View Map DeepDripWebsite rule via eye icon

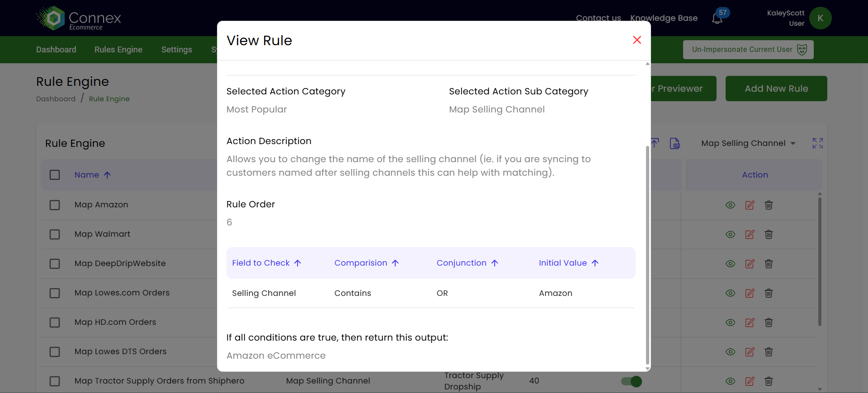pyautogui.click(x=730, y=264)
